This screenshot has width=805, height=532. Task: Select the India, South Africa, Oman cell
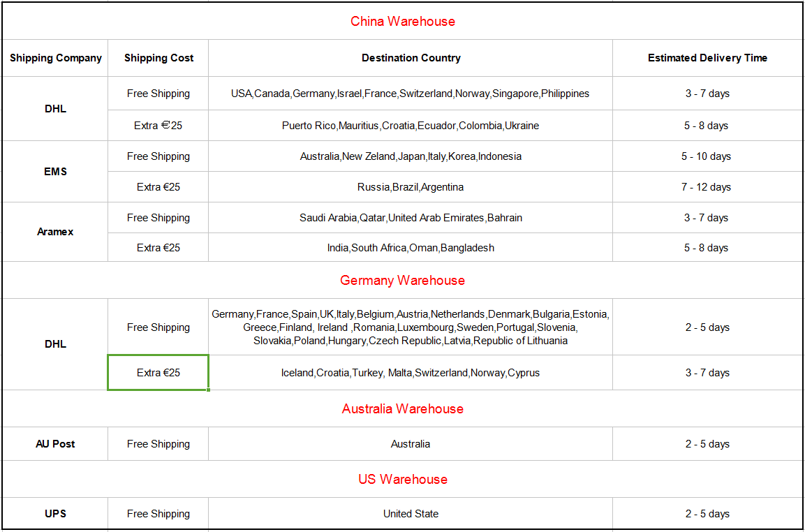pyautogui.click(x=411, y=248)
